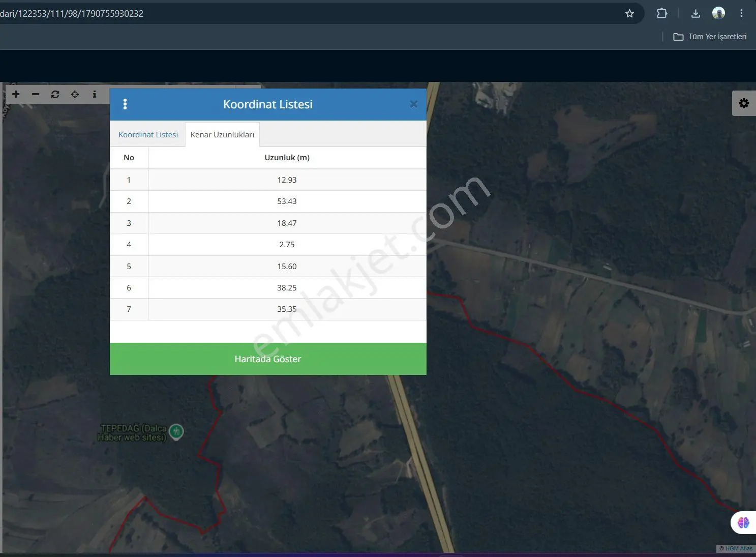Open Tüm Yer İşaretleri bookmarks folder
The width and height of the screenshot is (756, 557).
coord(710,37)
